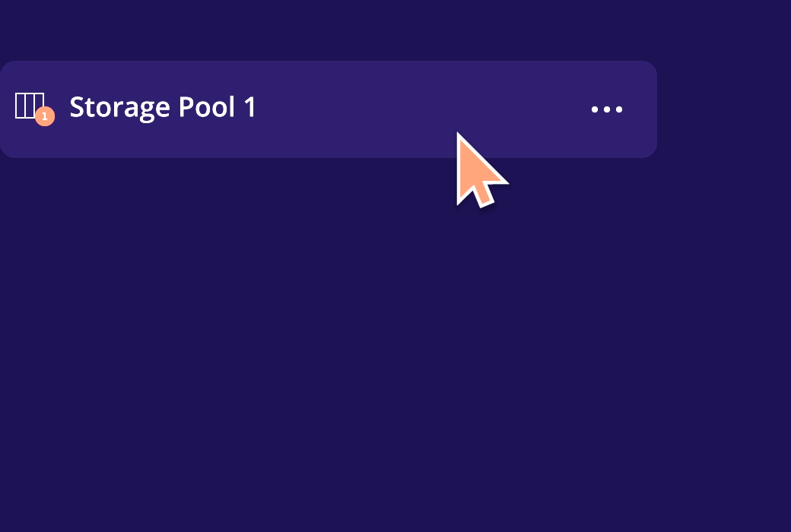Click the left column of the pool icon
Viewport: 791px width, 532px height.
21,106
